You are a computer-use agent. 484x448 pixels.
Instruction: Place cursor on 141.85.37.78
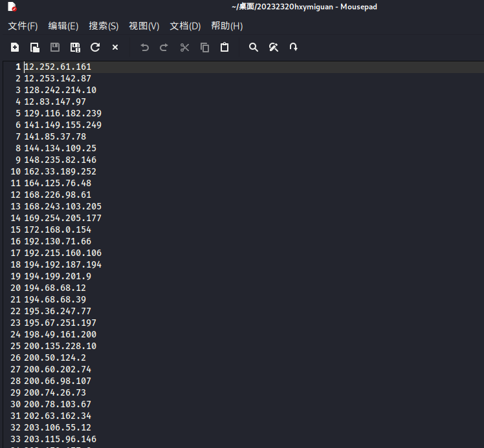tap(55, 136)
